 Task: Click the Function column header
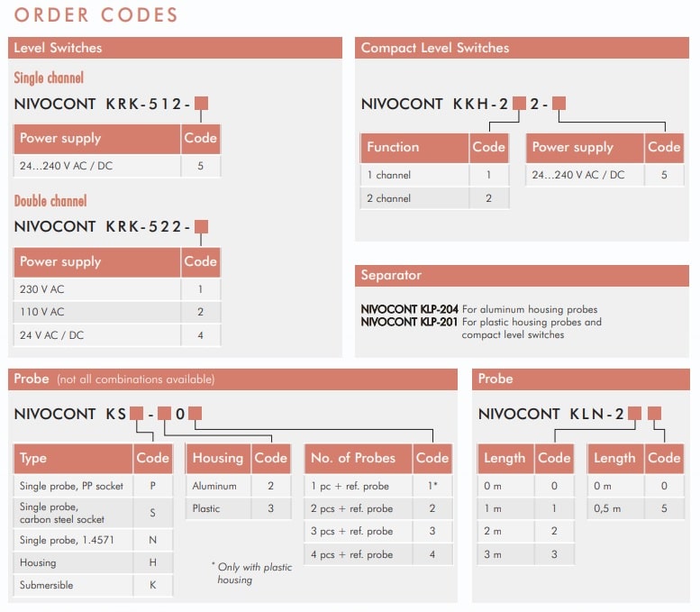coord(414,148)
